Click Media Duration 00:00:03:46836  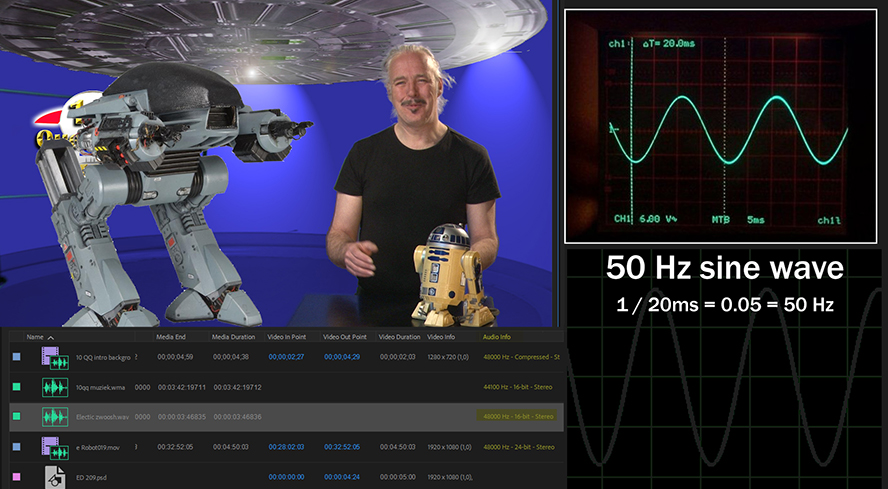tap(237, 417)
